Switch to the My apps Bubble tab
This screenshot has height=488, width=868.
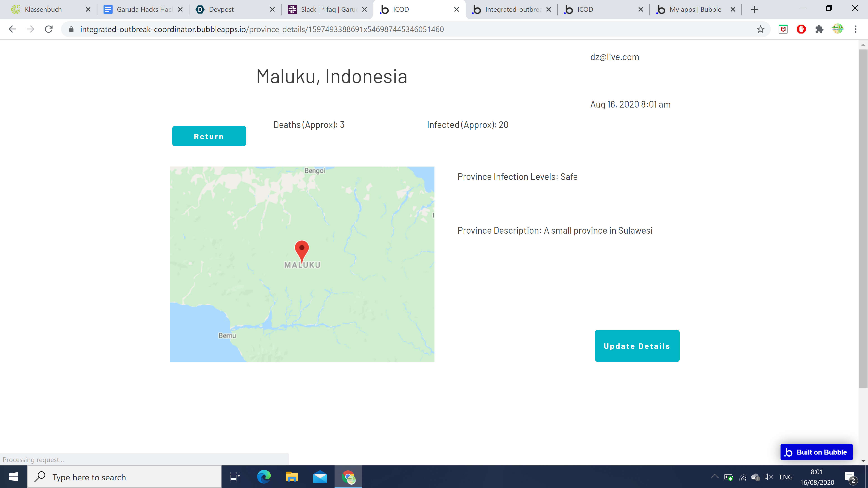tap(695, 9)
